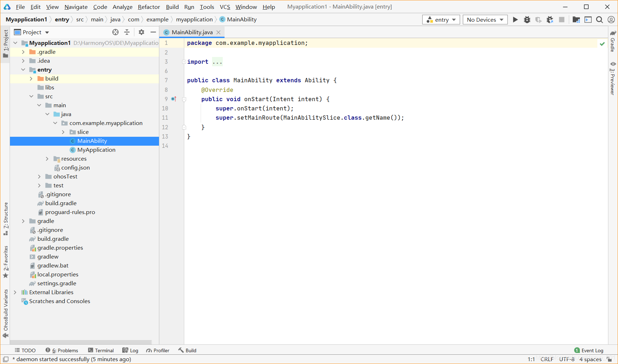Screen dimensions: 618x364
Task: Expand the .idea folder
Action: [23, 61]
